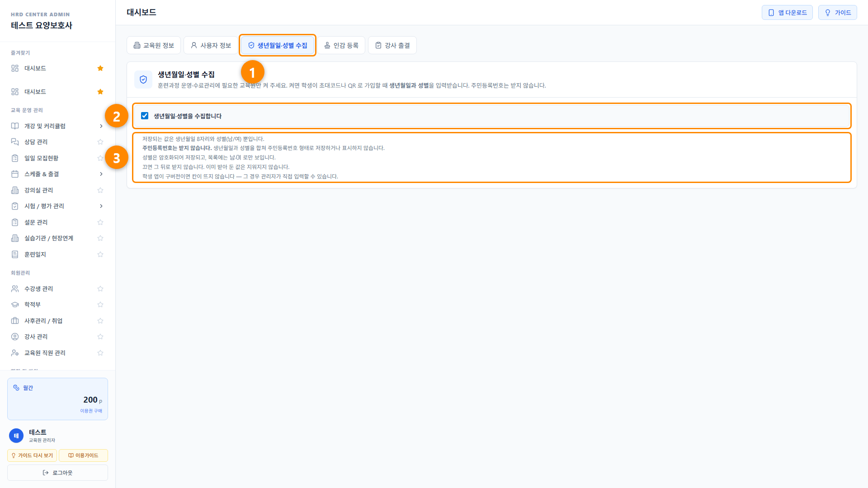Click the 훈련일지 document icon

coord(15,254)
